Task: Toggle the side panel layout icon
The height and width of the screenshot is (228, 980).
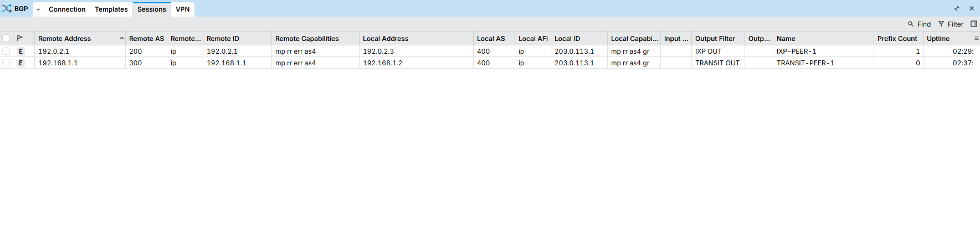Action: (974, 24)
